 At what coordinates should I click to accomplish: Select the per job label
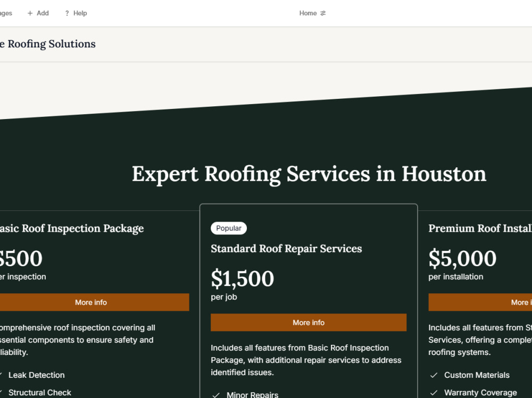coord(224,297)
